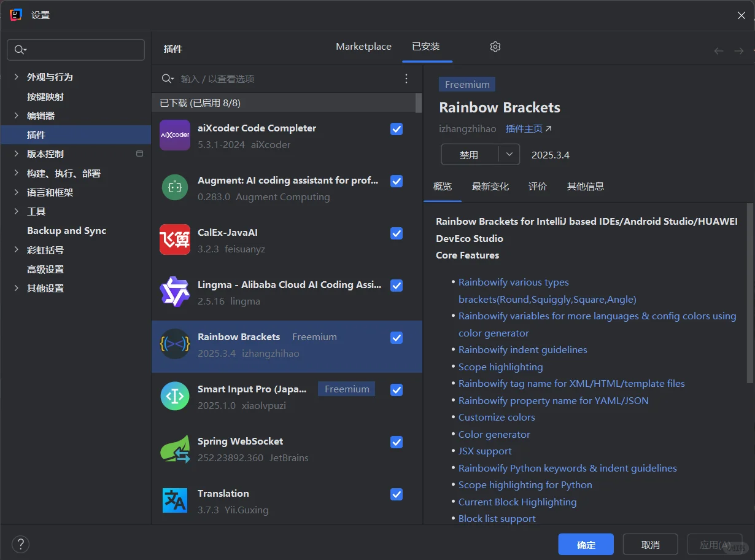Click the Customize colors link
755x560 pixels.
click(497, 418)
